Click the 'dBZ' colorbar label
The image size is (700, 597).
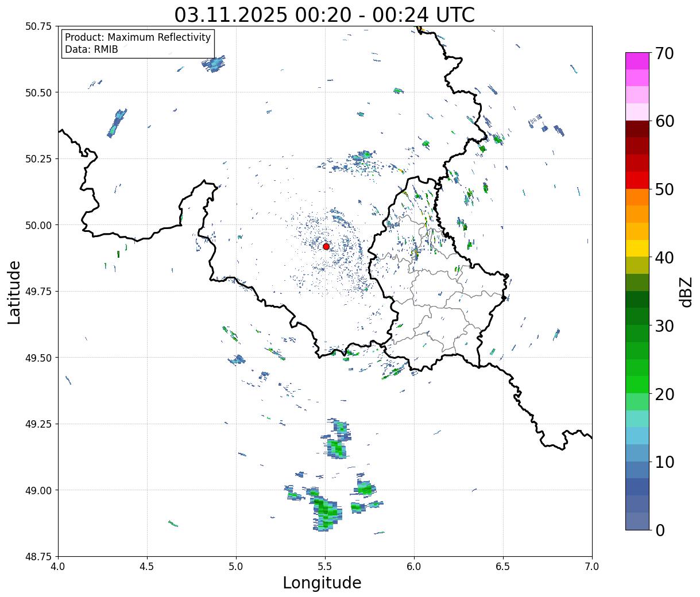(686, 292)
